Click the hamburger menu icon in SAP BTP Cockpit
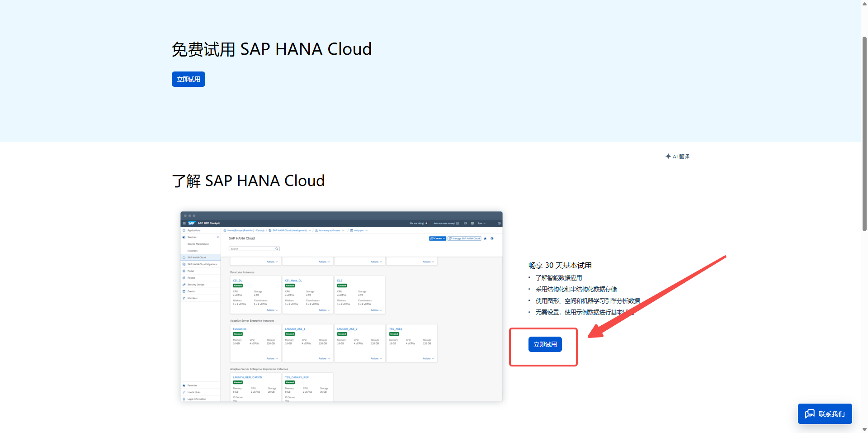The image size is (868, 433). click(184, 223)
